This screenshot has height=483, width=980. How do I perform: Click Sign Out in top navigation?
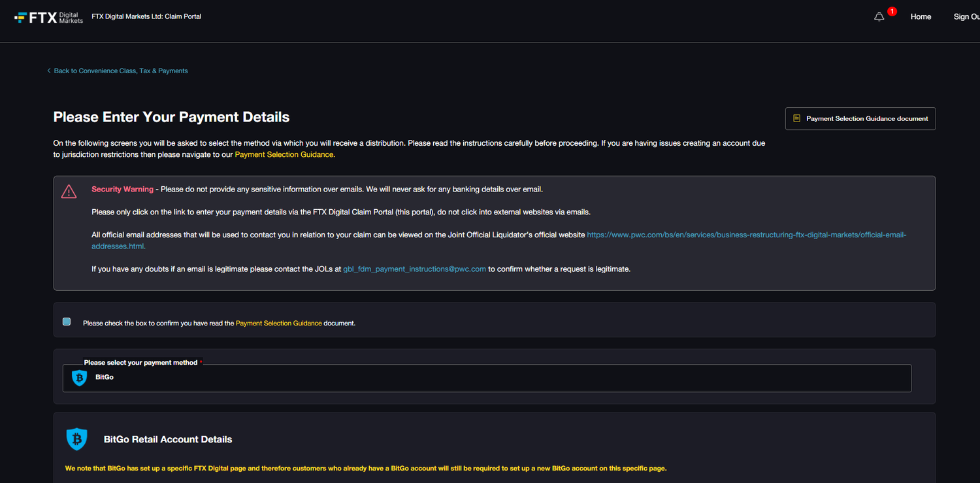pyautogui.click(x=966, y=17)
